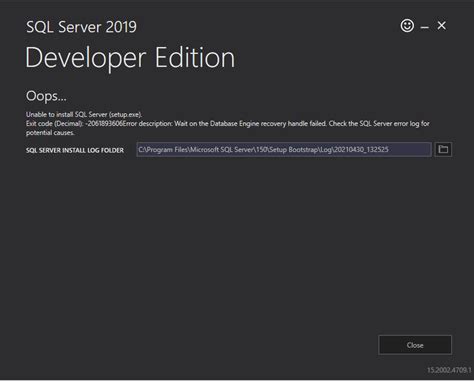Click the 'Unable to install SQL Server' message
The image size is (474, 385).
(84, 114)
